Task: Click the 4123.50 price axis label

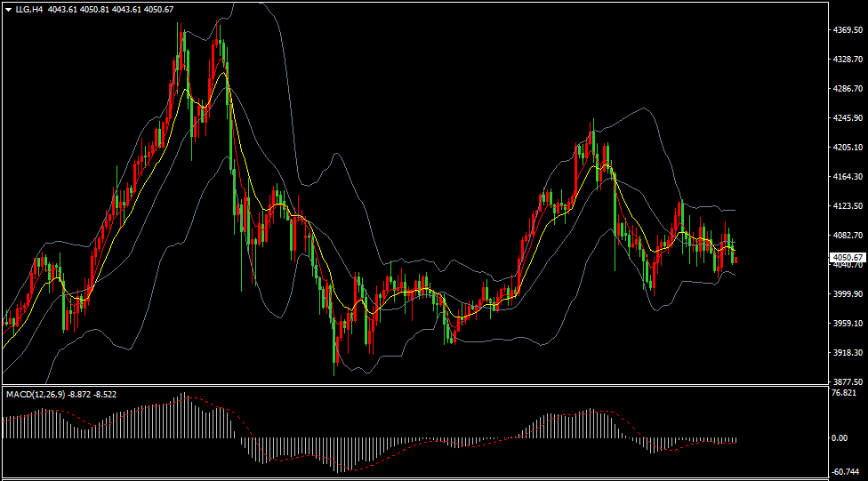Action: [x=848, y=206]
